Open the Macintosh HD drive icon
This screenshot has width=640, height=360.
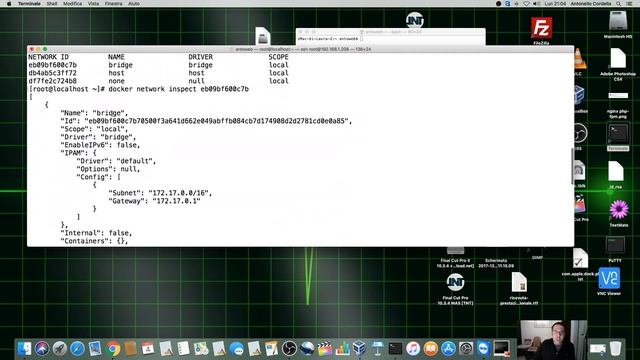coord(618,22)
